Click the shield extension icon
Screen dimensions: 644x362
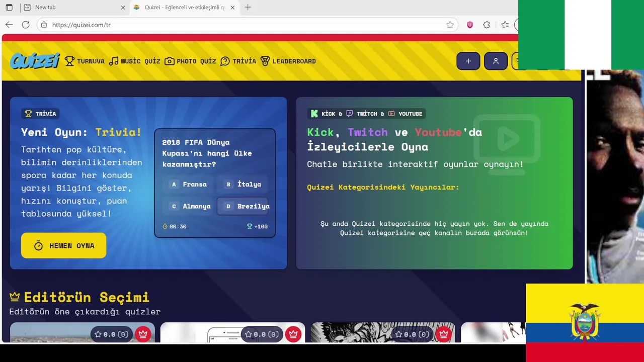tap(470, 25)
